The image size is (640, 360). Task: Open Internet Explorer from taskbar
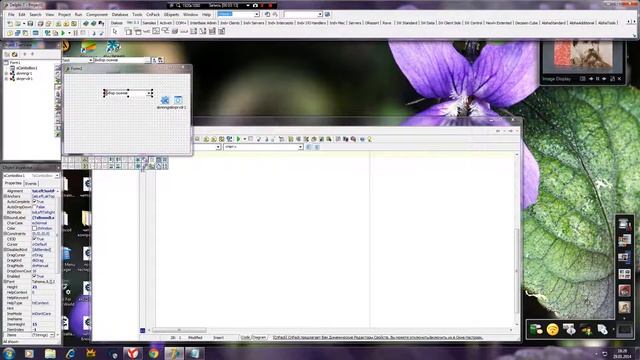point(71,353)
